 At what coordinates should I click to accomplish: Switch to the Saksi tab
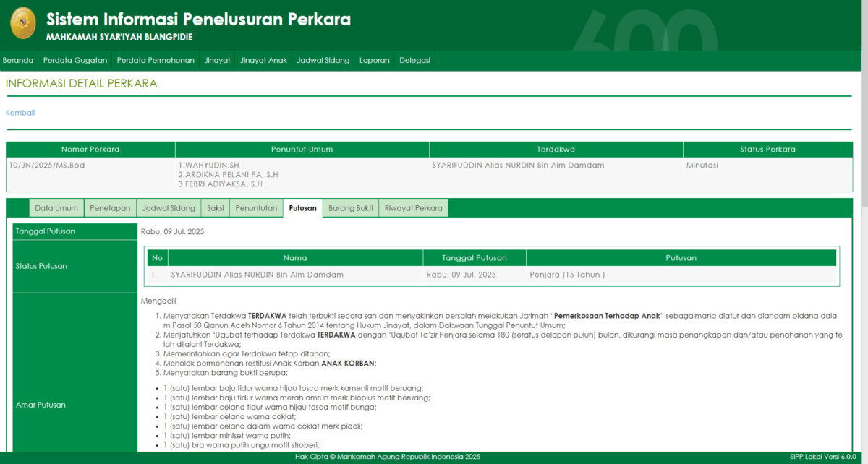pyautogui.click(x=215, y=208)
